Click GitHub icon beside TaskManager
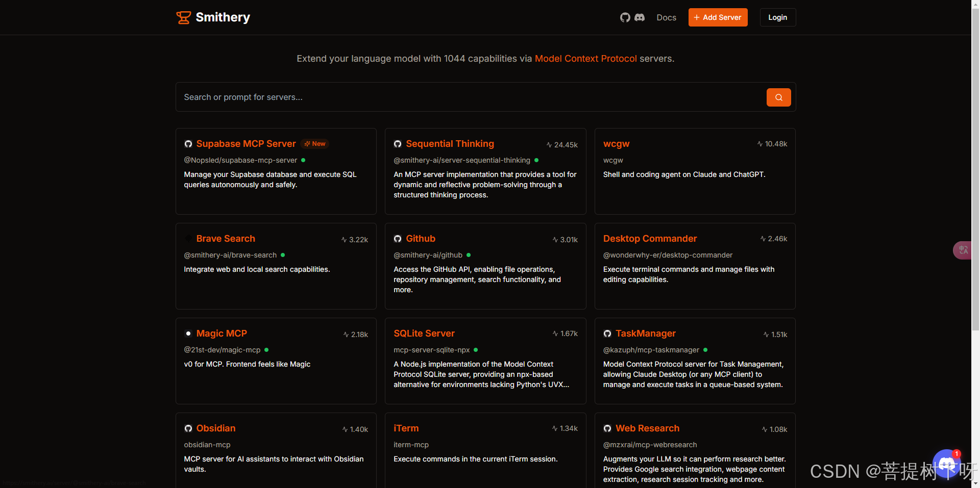 607,333
